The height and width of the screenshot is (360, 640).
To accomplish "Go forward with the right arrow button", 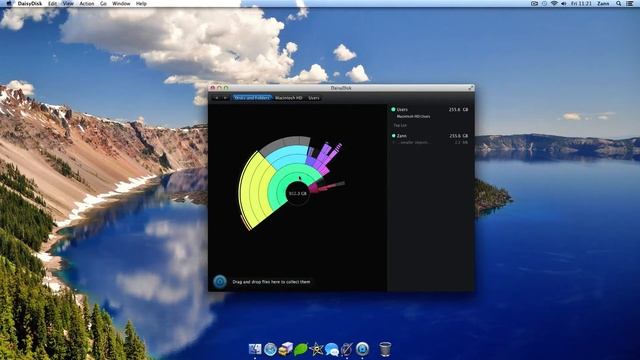I will click(225, 98).
